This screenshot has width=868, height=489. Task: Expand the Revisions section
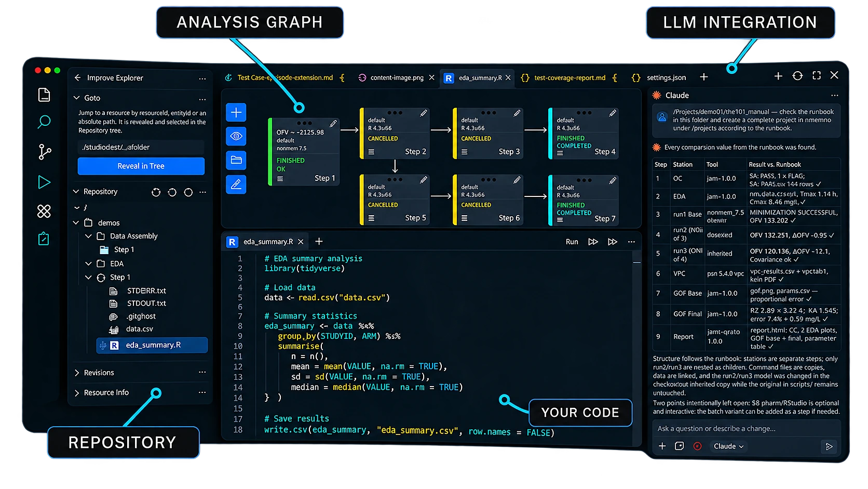(x=77, y=373)
